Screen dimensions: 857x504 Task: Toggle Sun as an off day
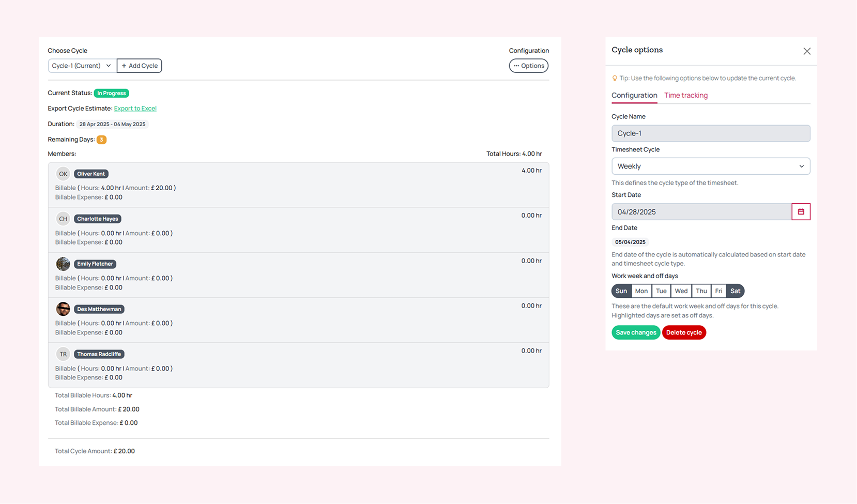point(621,291)
